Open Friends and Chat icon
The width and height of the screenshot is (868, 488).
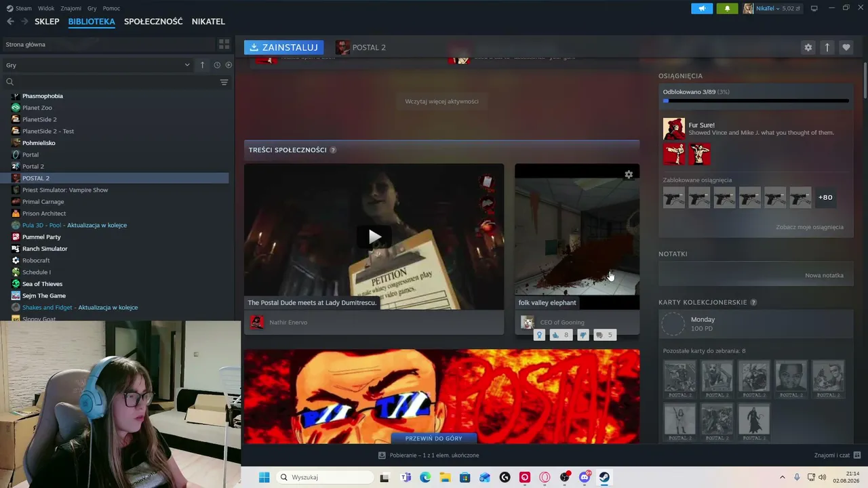coord(857,455)
